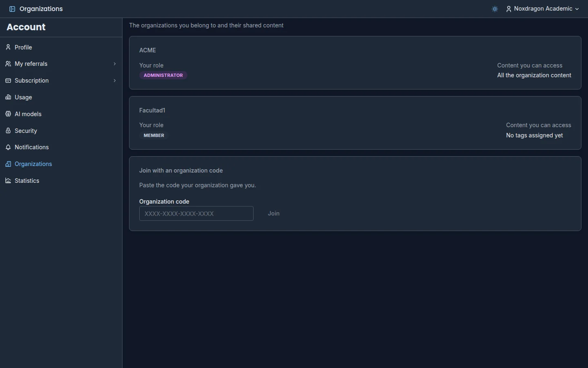Viewport: 588px width, 368px height.
Task: Expand the My referrals chevron
Action: [115, 64]
